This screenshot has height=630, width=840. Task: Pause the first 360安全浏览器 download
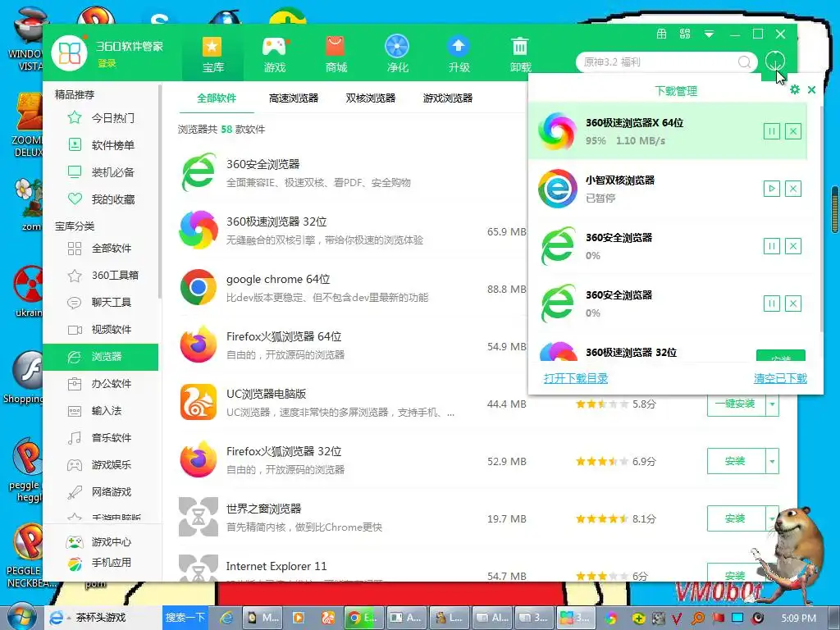771,246
